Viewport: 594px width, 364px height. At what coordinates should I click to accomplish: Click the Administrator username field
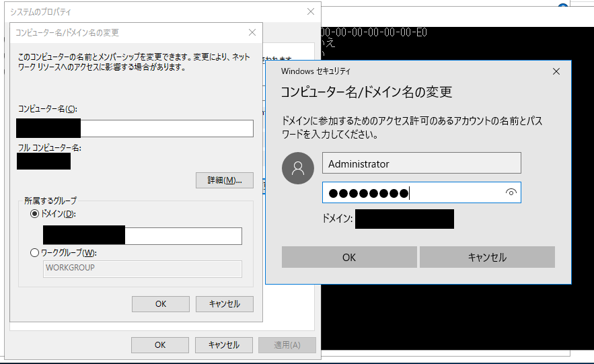pyautogui.click(x=422, y=163)
